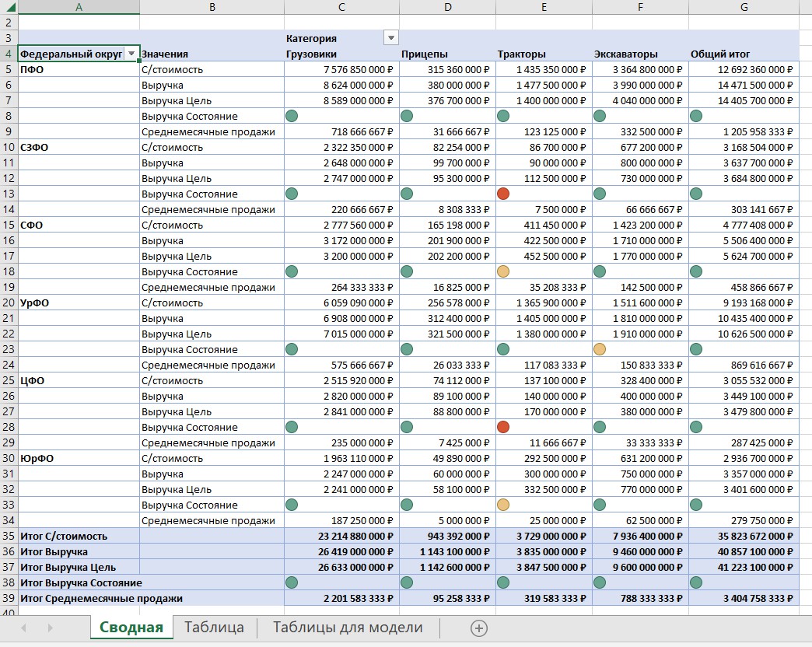This screenshot has height=647, width=812.
Task: Select the Значения header cell
Action: (x=212, y=54)
